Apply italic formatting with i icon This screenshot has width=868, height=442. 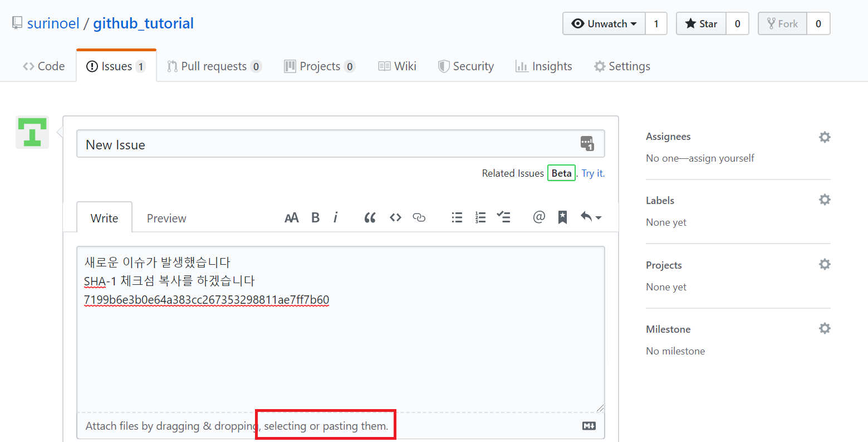point(335,218)
